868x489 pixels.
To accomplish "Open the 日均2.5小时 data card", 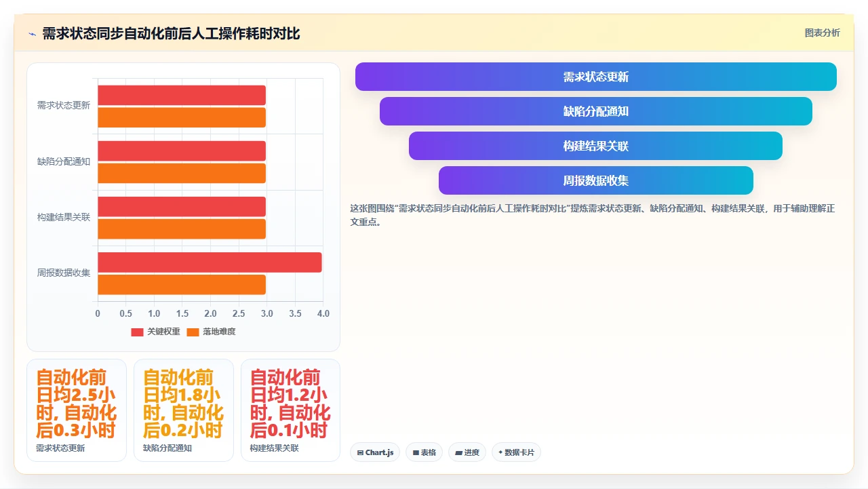I will click(77, 410).
